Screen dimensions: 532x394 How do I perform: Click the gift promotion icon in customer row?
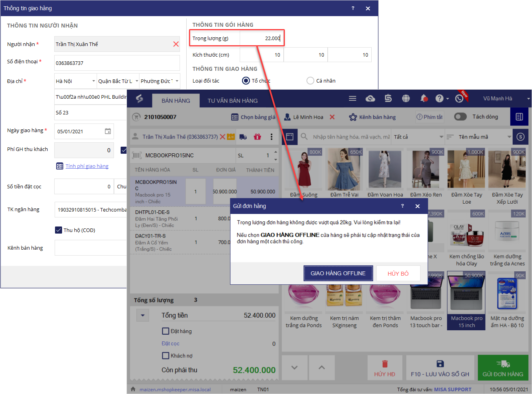(257, 137)
